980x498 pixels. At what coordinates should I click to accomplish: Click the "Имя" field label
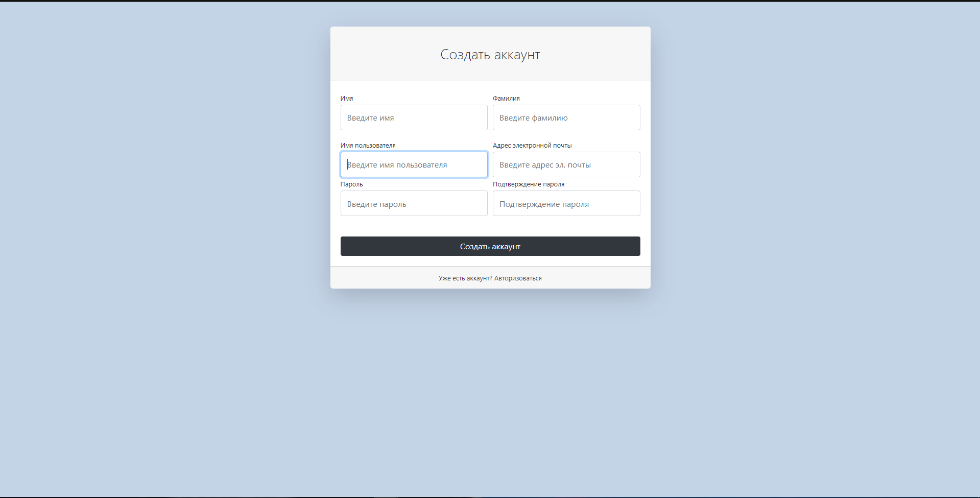(347, 98)
